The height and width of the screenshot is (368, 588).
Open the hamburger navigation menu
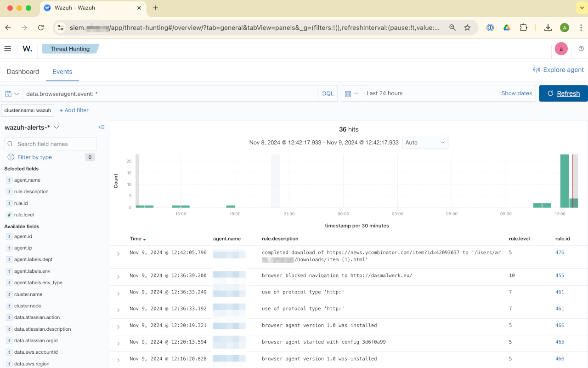pyautogui.click(x=7, y=48)
